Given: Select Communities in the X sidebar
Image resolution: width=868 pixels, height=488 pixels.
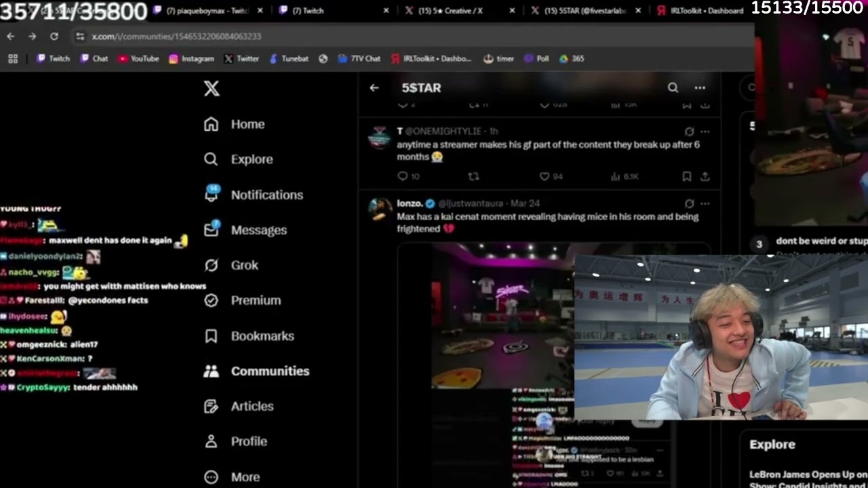Looking at the screenshot, I should [x=256, y=371].
